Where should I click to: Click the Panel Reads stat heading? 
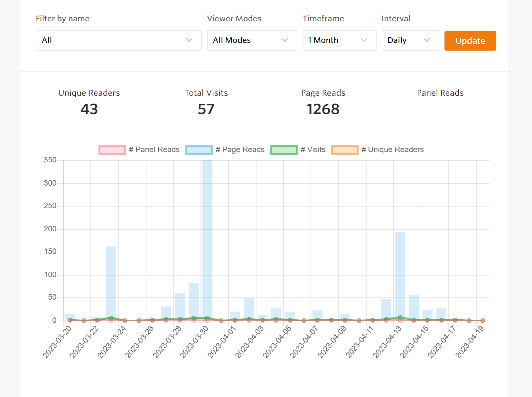coord(440,93)
